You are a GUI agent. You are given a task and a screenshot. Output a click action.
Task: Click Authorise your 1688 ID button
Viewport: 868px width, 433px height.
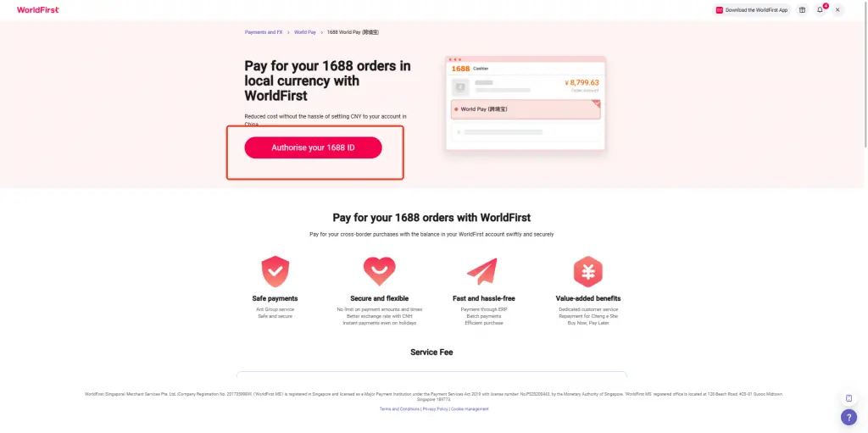[314, 147]
